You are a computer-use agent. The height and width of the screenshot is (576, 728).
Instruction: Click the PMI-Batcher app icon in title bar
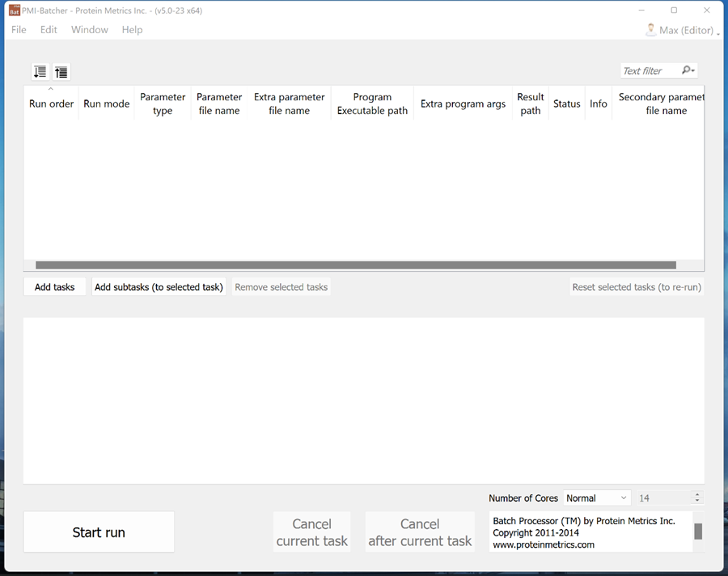(x=15, y=11)
